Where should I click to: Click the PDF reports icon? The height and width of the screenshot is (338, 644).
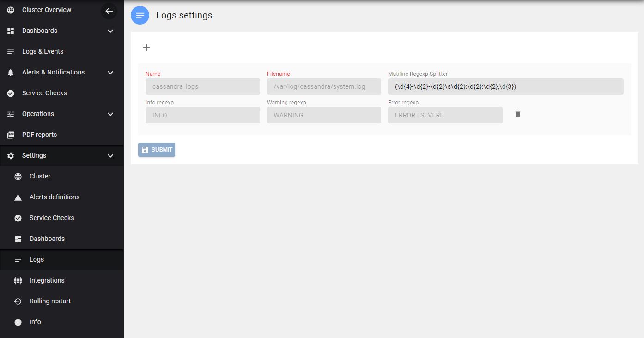[11, 135]
